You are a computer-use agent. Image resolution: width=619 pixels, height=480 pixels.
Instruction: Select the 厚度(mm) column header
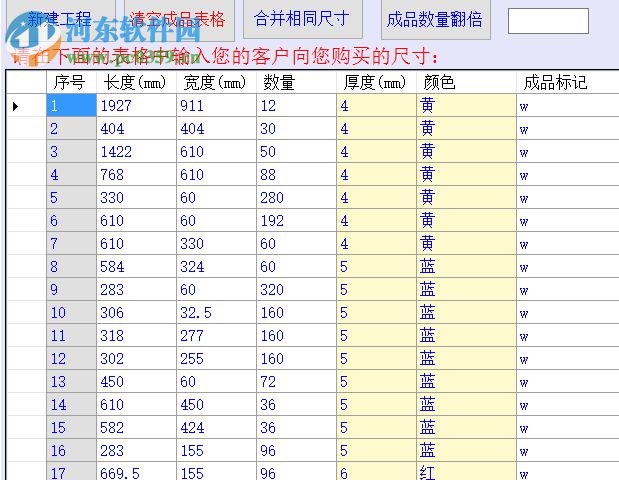pos(377,82)
